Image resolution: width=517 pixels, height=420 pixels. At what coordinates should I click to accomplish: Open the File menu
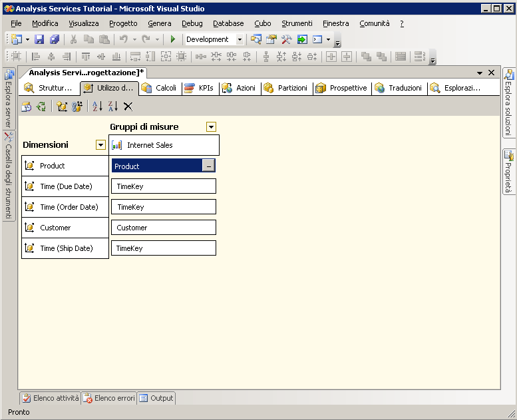(16, 23)
